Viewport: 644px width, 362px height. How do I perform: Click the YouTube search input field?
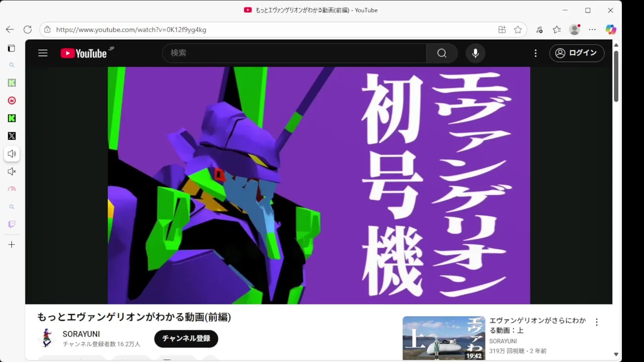(294, 53)
